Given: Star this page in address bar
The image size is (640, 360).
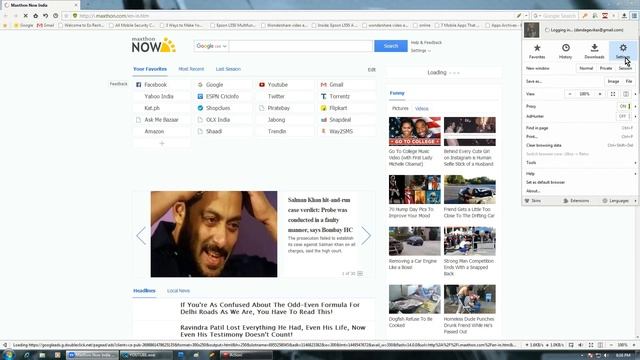Looking at the screenshot, I should (67, 16).
